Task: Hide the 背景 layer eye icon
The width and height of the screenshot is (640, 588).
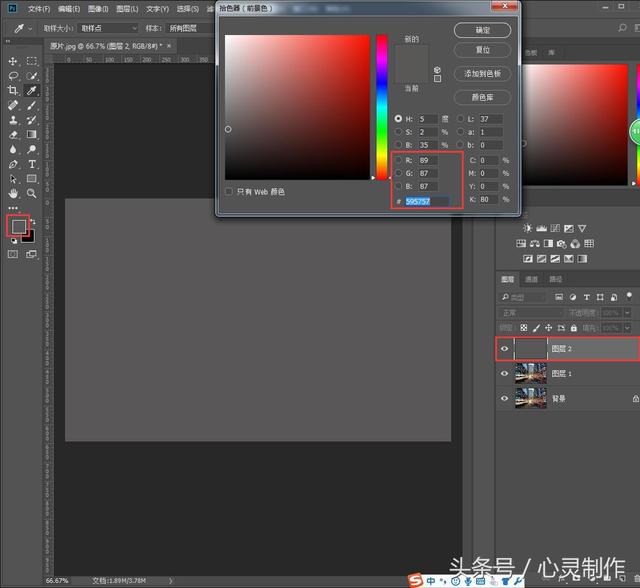Action: click(x=505, y=398)
